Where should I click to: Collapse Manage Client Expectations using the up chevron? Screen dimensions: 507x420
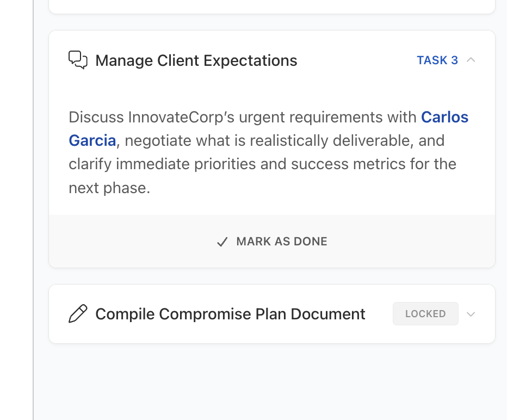click(471, 60)
